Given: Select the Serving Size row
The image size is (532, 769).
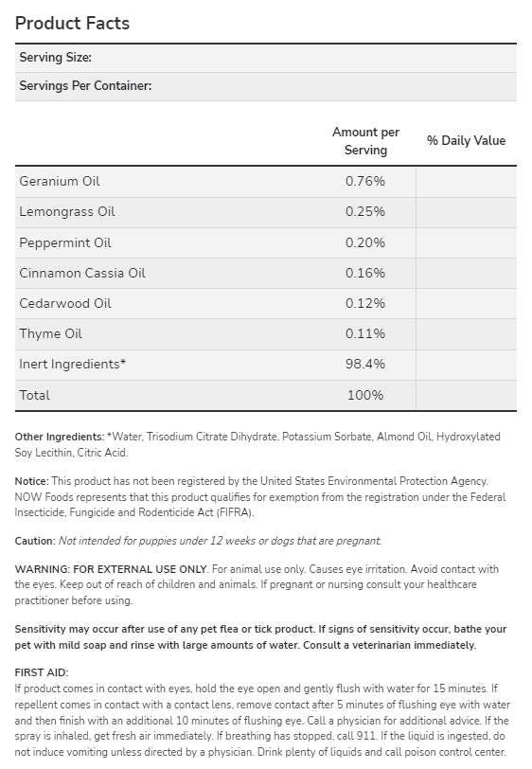Looking at the screenshot, I should pos(266,59).
